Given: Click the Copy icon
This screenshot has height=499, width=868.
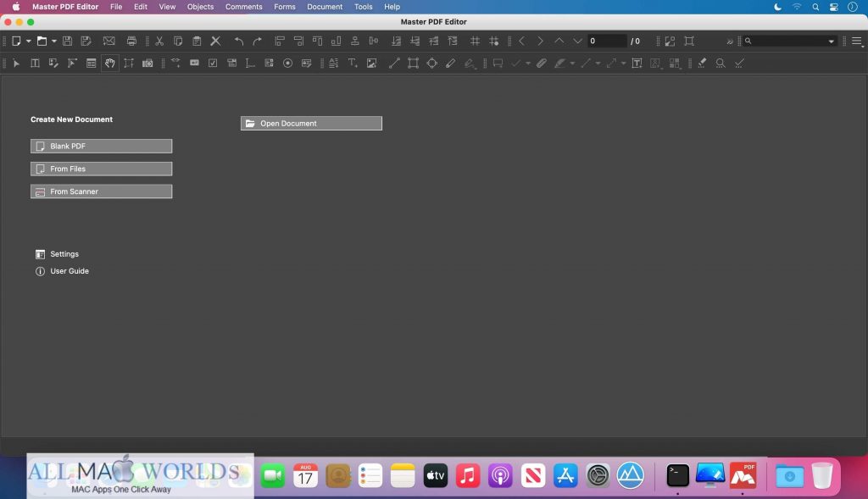Looking at the screenshot, I should click(x=178, y=41).
